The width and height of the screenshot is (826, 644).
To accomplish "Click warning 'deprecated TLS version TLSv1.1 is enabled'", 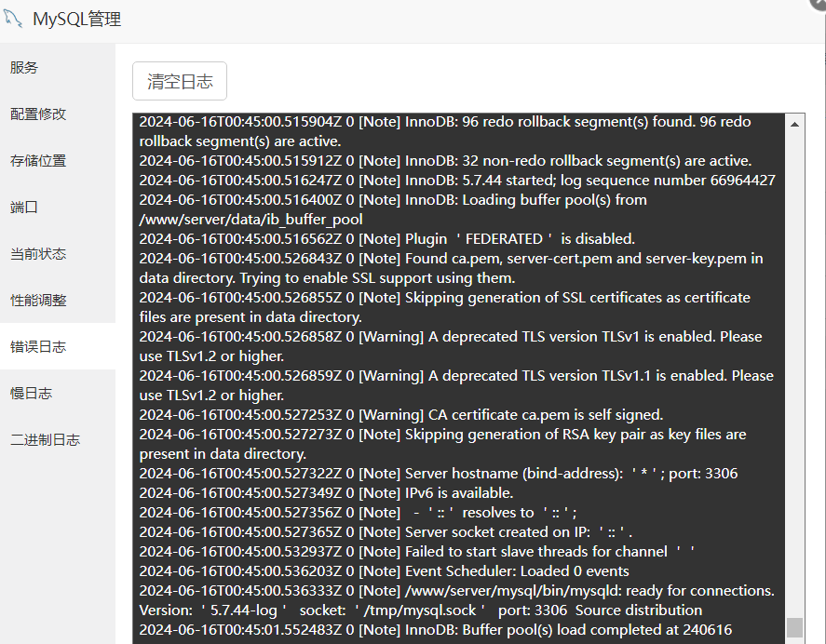I will click(x=456, y=385).
